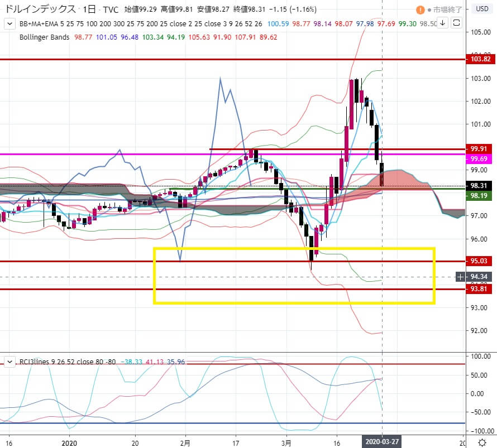Click the 市場終了 market status label
This screenshot has height=448, width=497.
[x=447, y=10]
